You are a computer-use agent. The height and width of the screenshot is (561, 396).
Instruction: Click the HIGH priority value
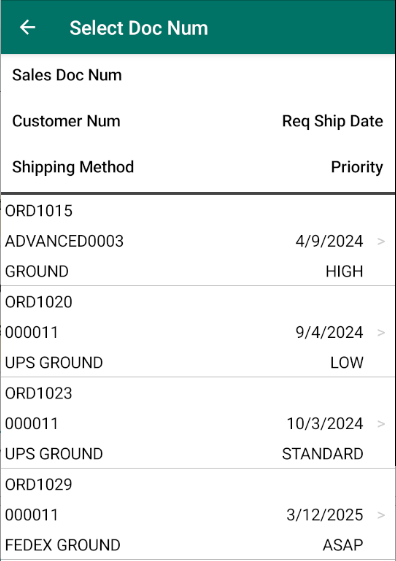pos(344,271)
